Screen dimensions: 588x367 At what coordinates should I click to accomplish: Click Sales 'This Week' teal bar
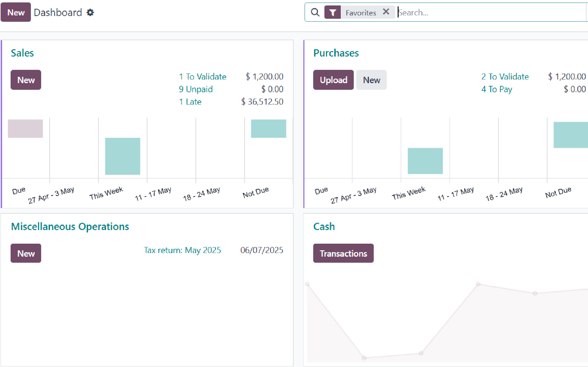pyautogui.click(x=123, y=156)
